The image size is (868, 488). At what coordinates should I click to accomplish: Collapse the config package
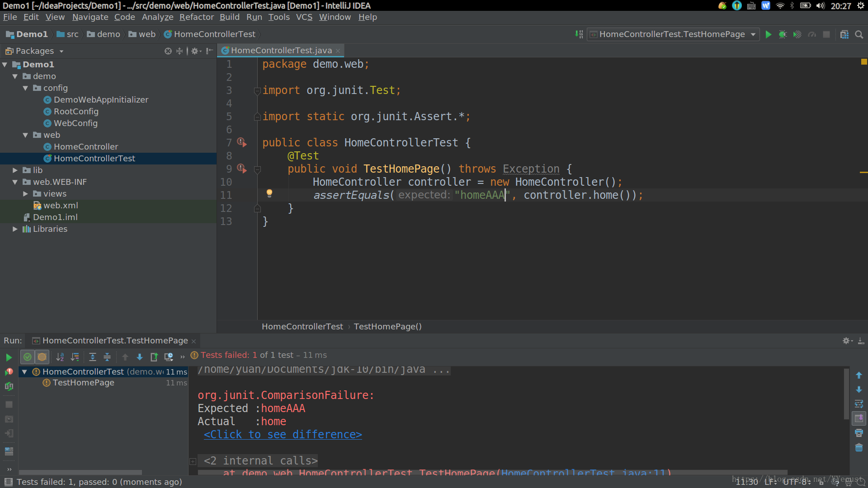pos(25,88)
